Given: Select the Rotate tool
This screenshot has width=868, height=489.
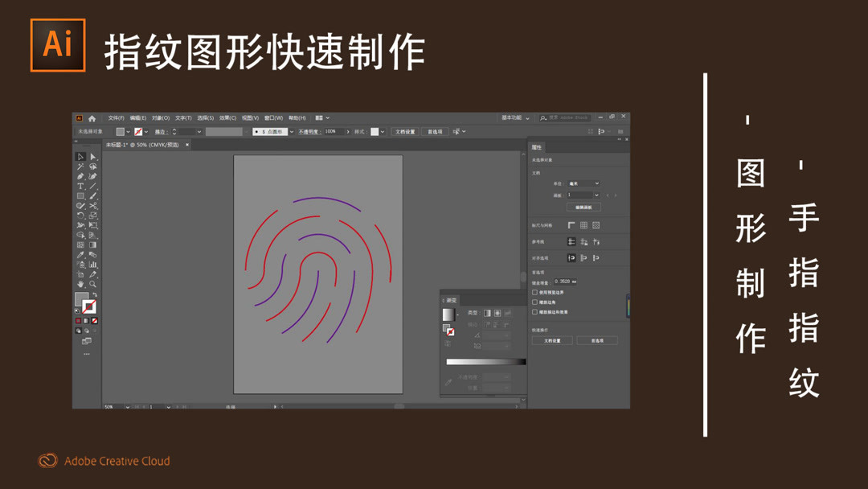Looking at the screenshot, I should pos(80,216).
